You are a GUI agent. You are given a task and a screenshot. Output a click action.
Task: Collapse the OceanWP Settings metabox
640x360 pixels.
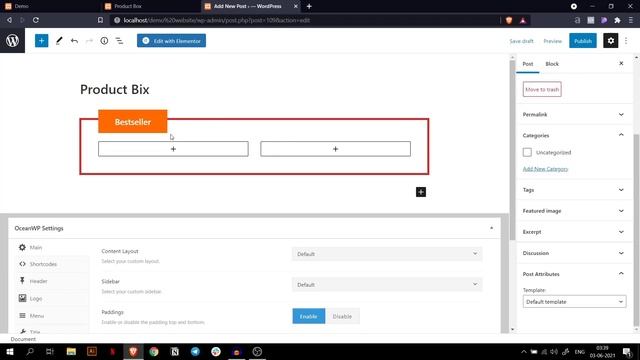tap(491, 228)
